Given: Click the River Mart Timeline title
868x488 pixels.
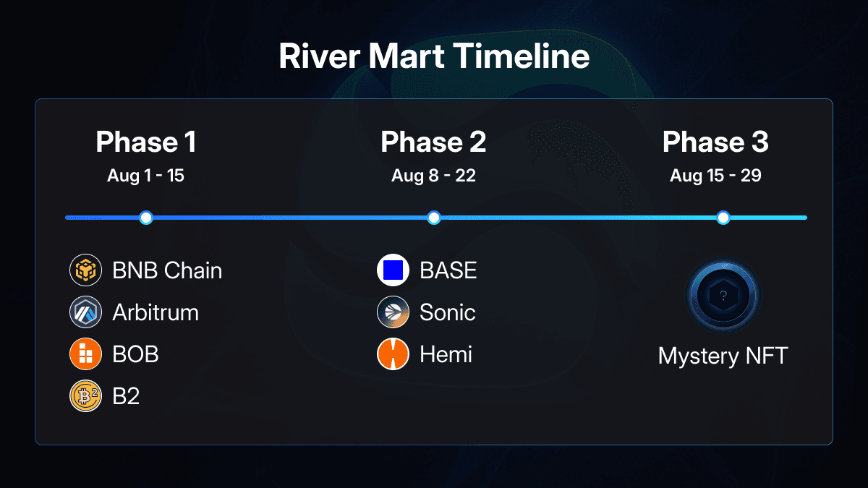Looking at the screenshot, I should point(434,58).
